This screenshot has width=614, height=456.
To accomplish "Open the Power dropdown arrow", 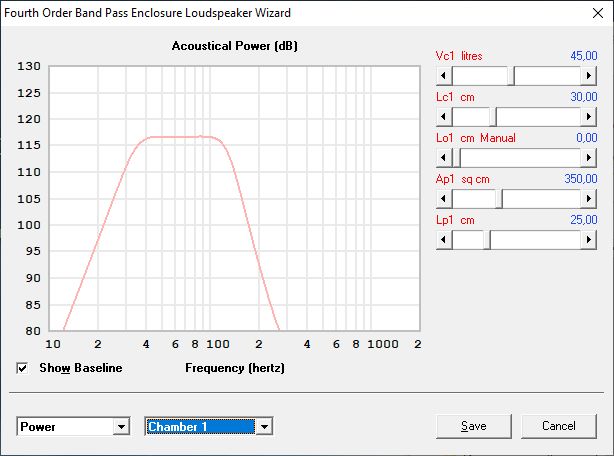I will click(121, 426).
